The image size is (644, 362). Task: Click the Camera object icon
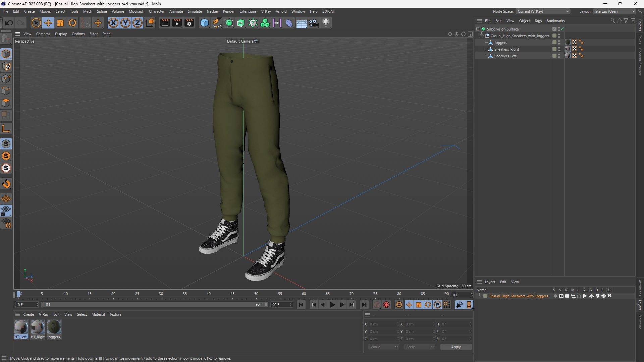pyautogui.click(x=314, y=23)
